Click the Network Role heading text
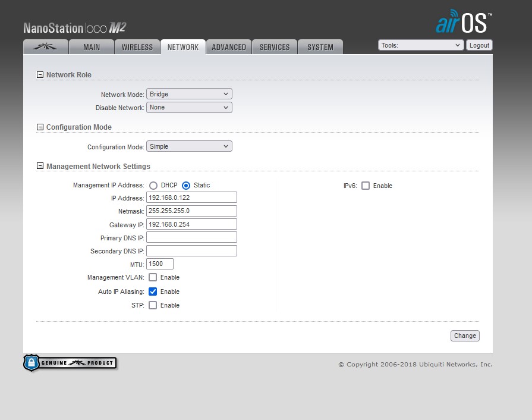Image resolution: width=532 pixels, height=420 pixels. click(x=69, y=75)
